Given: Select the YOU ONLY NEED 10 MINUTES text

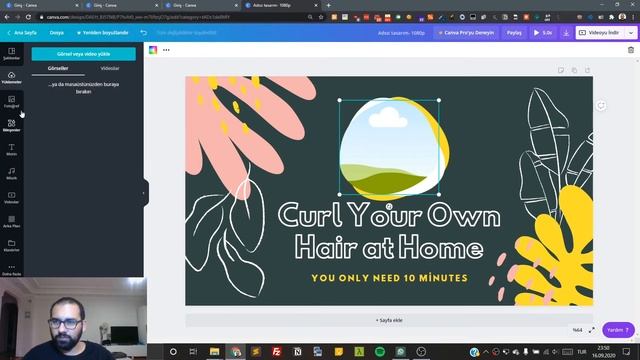Looking at the screenshot, I should click(389, 278).
